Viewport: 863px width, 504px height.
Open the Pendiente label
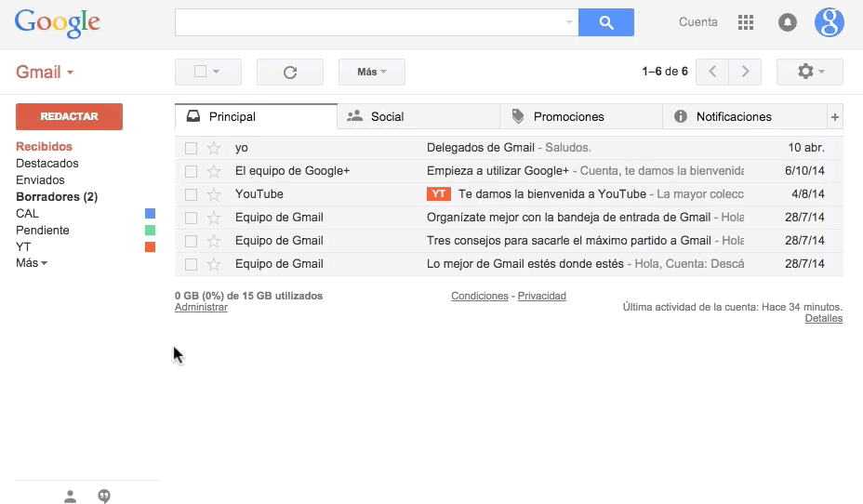click(x=43, y=230)
